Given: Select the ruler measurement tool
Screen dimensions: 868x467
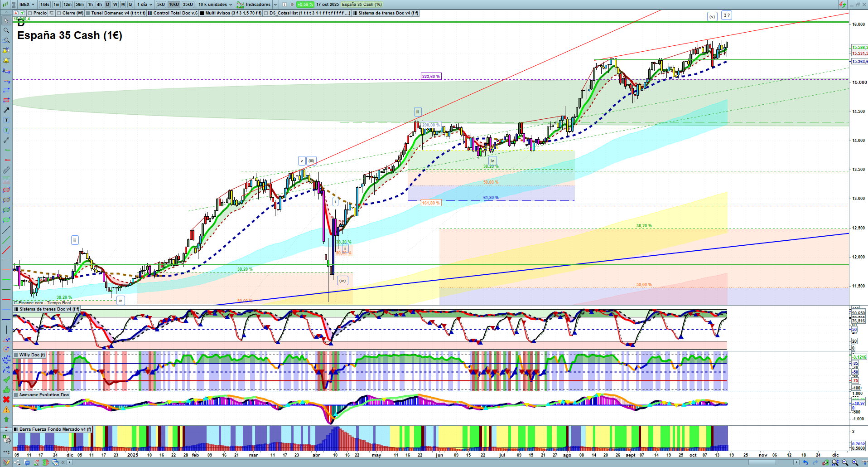Looking at the screenshot, I should tap(6, 170).
